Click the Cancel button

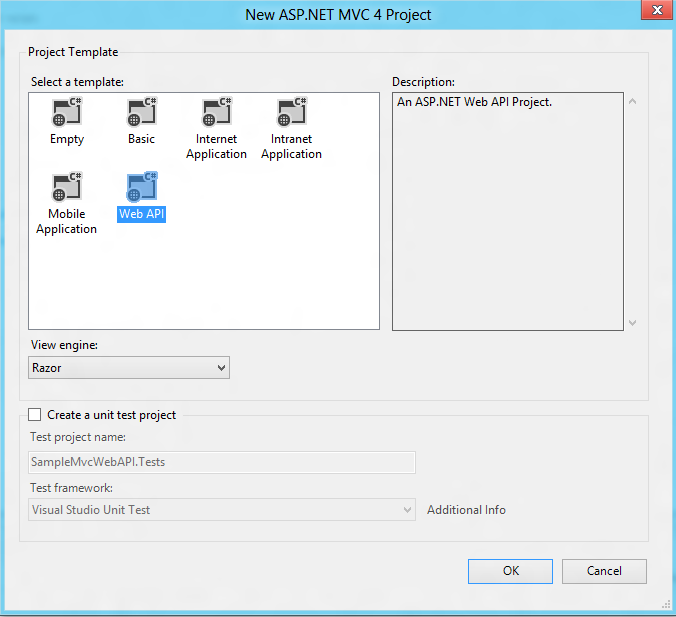click(x=604, y=571)
